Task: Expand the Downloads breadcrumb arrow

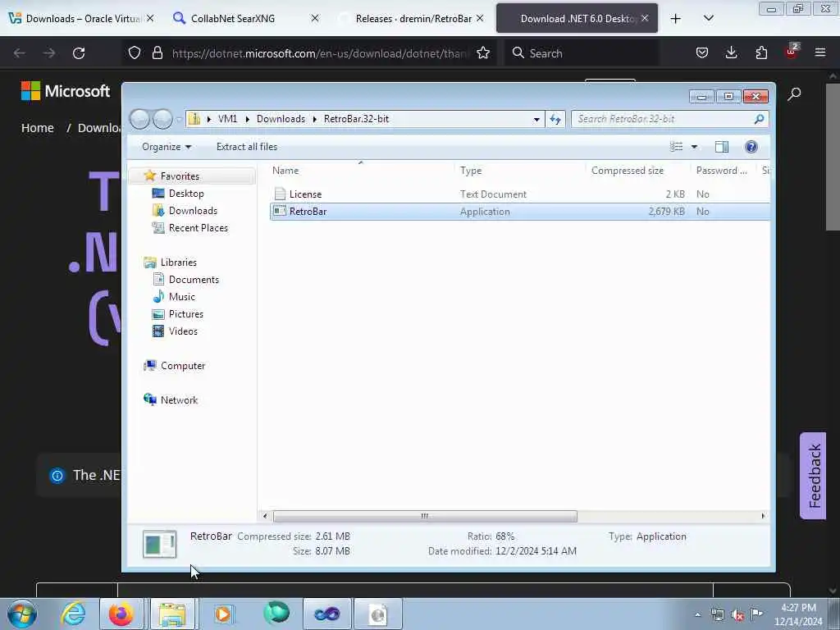Action: click(x=314, y=119)
